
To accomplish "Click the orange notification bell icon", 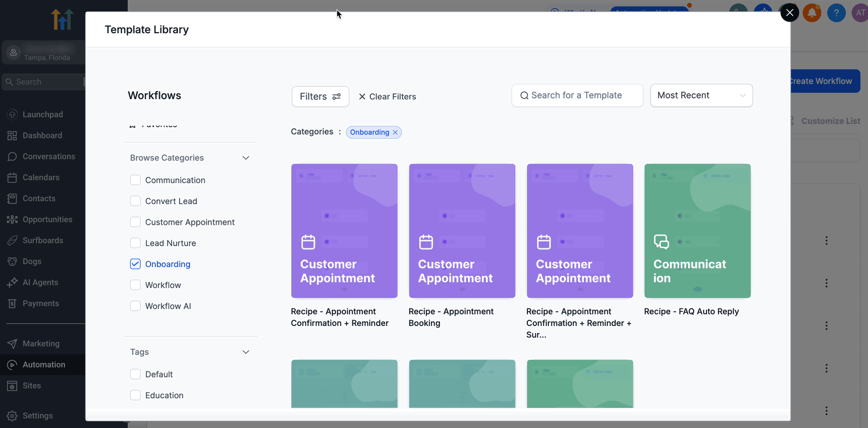I will 811,13.
